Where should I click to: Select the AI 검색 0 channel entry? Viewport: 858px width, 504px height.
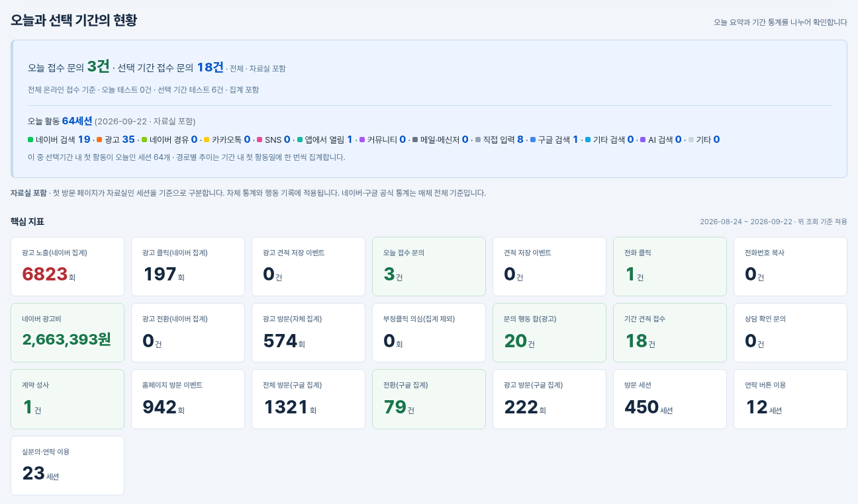click(661, 140)
